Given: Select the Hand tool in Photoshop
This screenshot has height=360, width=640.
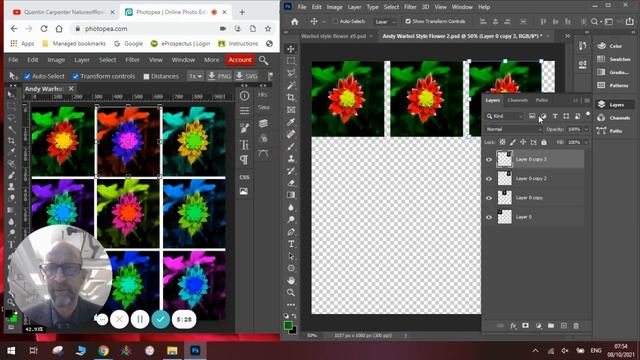Looking at the screenshot, I should [x=291, y=280].
